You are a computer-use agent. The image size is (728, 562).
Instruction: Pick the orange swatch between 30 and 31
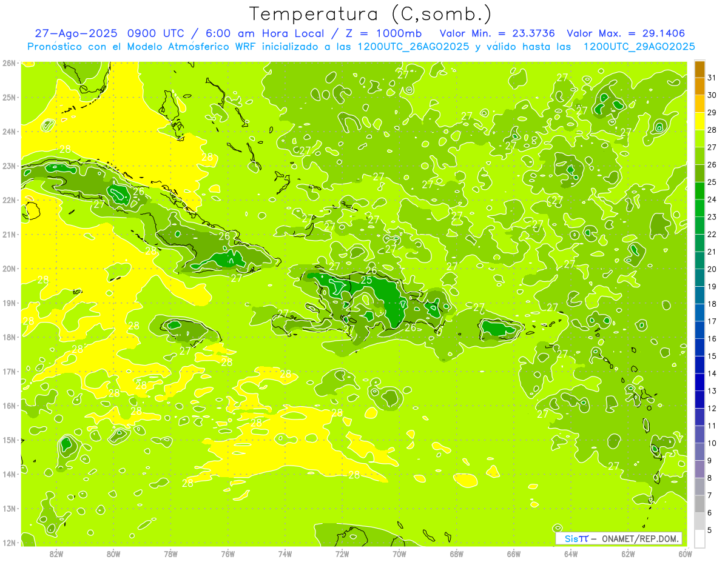[699, 87]
